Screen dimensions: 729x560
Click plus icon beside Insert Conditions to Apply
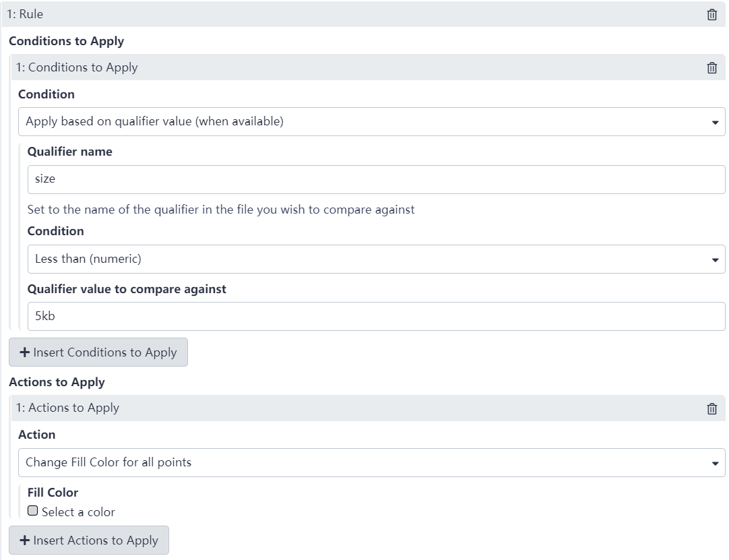pyautogui.click(x=25, y=352)
